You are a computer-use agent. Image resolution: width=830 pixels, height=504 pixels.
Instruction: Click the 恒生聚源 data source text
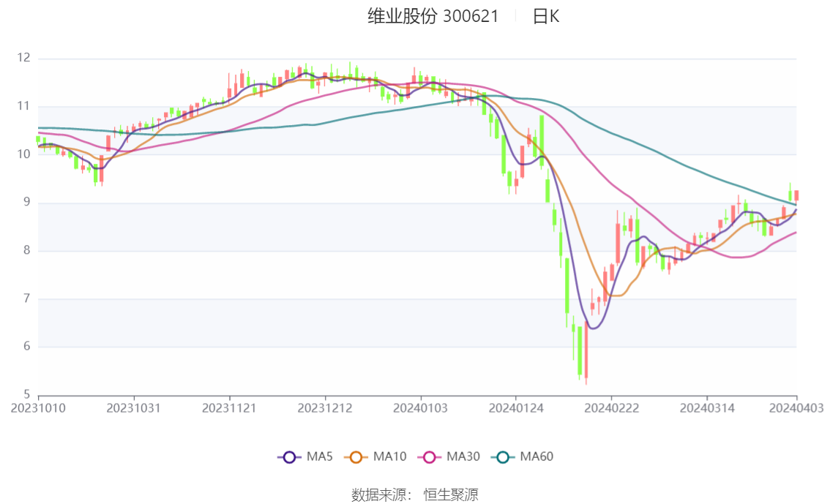pos(451,495)
